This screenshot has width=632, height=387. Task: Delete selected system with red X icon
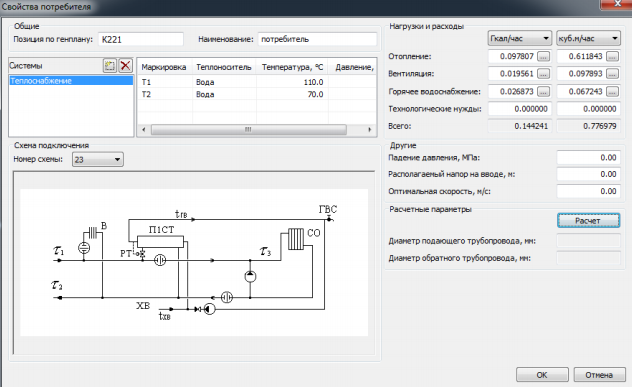[126, 65]
